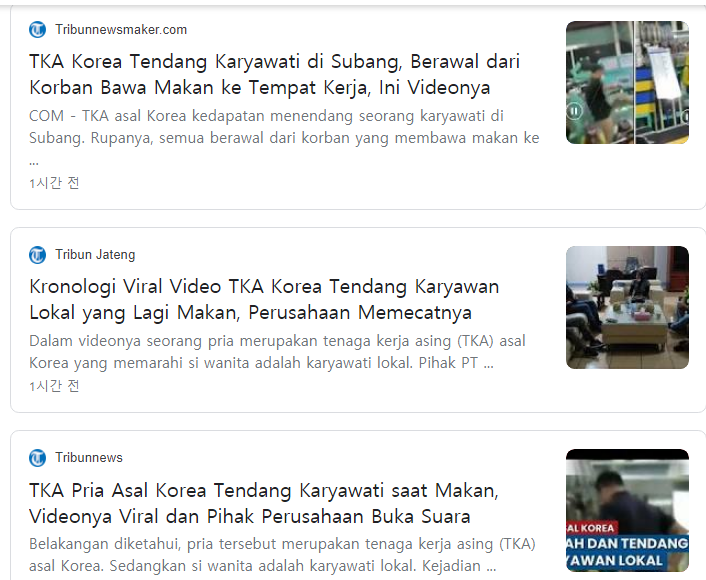
Task: Click the right half of the split first thumbnail
Action: click(x=662, y=82)
